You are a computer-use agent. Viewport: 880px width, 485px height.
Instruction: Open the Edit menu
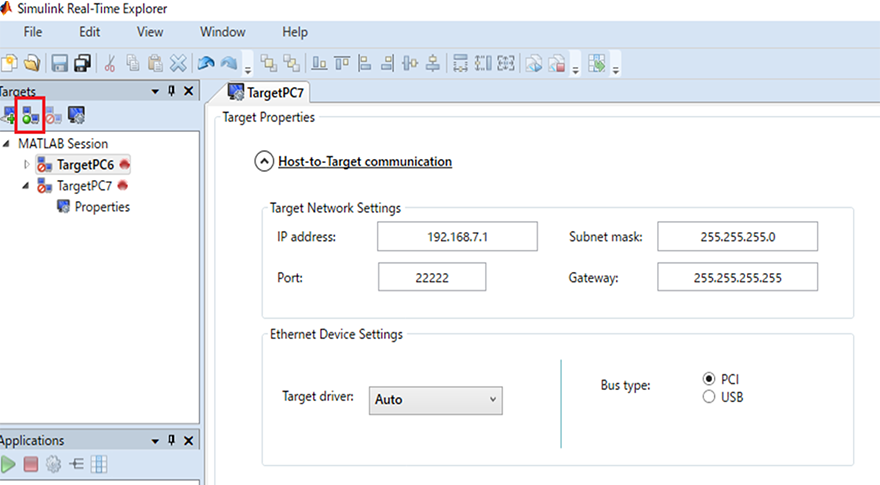(89, 32)
